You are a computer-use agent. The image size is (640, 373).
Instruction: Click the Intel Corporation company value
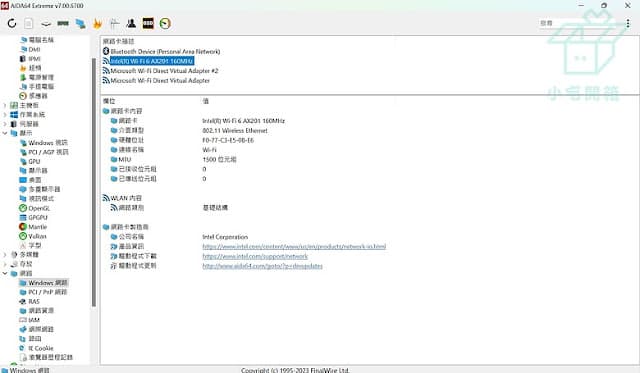pos(225,237)
